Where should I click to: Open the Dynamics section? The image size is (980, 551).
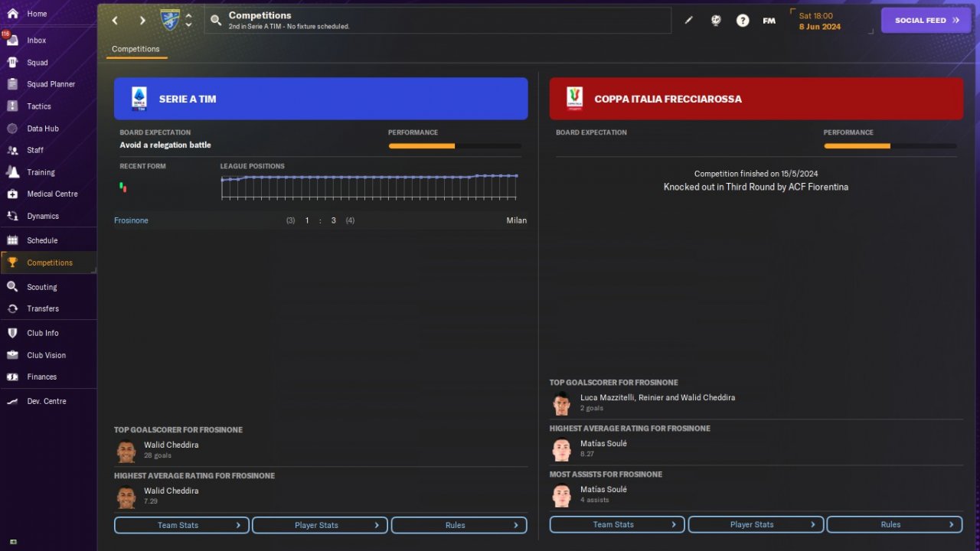(48, 216)
